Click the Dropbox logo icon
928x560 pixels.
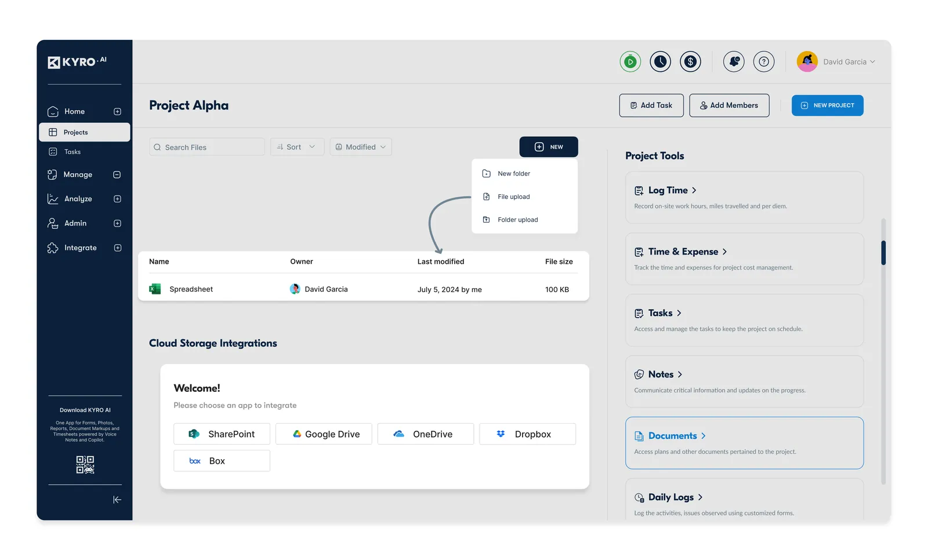pyautogui.click(x=501, y=434)
